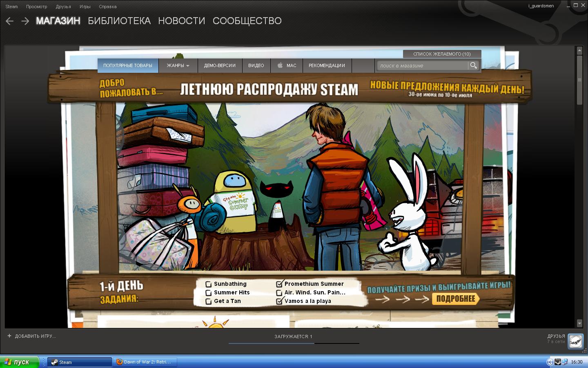Click Новые предложения каждый день text
This screenshot has width=588, height=368.
coord(447,87)
